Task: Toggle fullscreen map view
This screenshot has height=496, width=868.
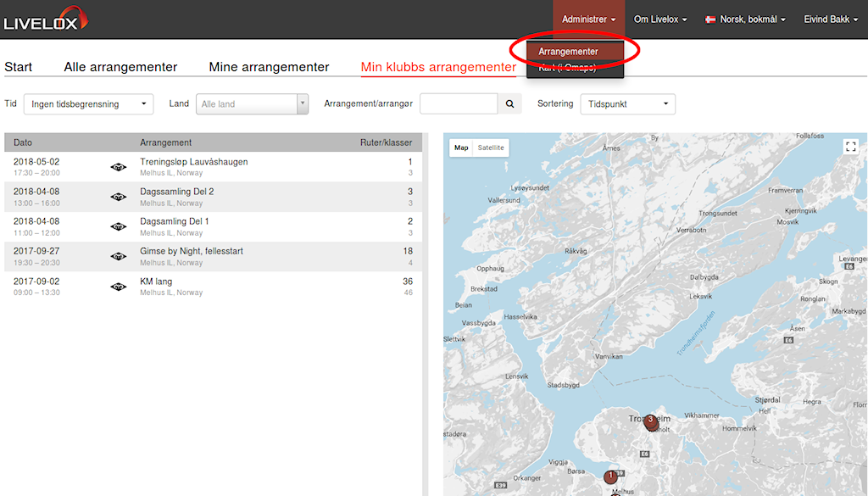Action: 851,147
